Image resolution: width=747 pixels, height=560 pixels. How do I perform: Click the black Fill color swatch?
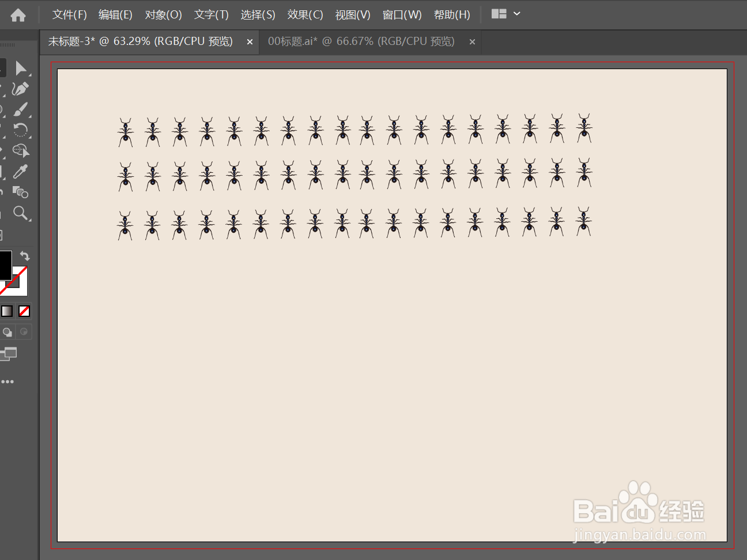[5, 266]
